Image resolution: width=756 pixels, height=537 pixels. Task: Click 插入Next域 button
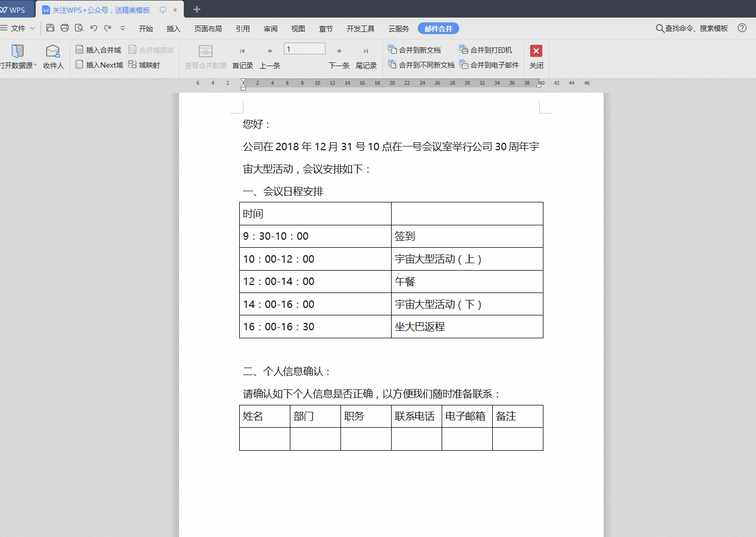[100, 64]
